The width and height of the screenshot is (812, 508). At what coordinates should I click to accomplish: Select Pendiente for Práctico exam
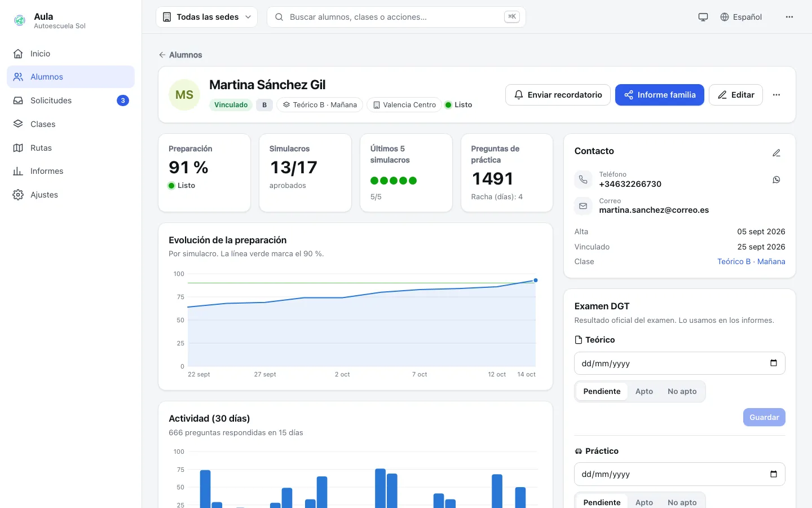point(602,502)
